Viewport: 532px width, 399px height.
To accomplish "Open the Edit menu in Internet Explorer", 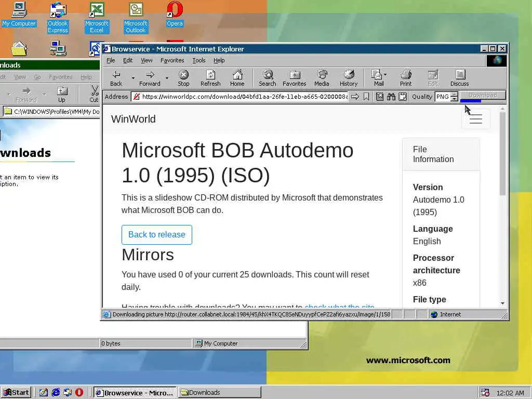I will point(128,60).
